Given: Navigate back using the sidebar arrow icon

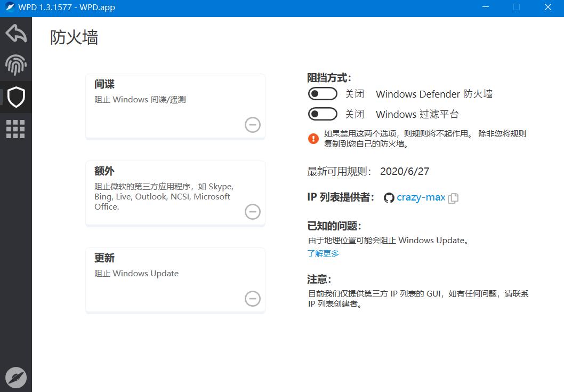Looking at the screenshot, I should point(16,33).
